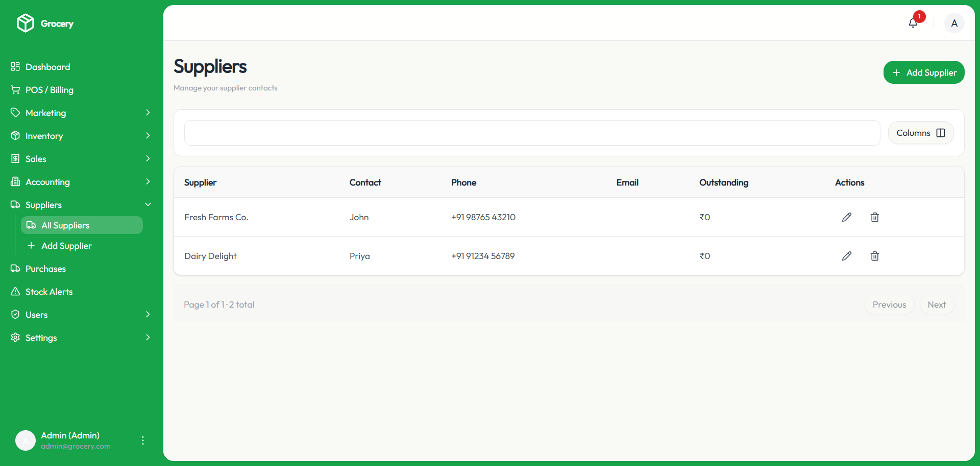The width and height of the screenshot is (980, 466).
Task: Click the green Add Supplier button
Action: click(923, 73)
